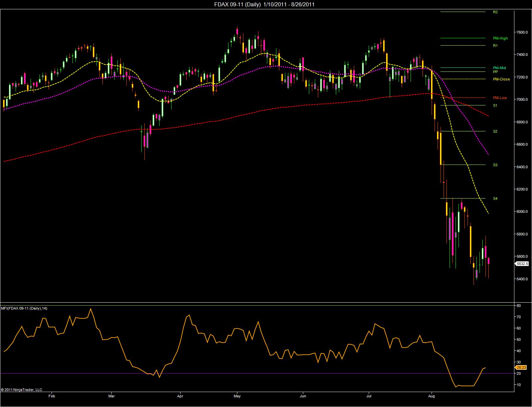Click the 70 level on the MFI scale
532x407 pixels.
pos(519,317)
